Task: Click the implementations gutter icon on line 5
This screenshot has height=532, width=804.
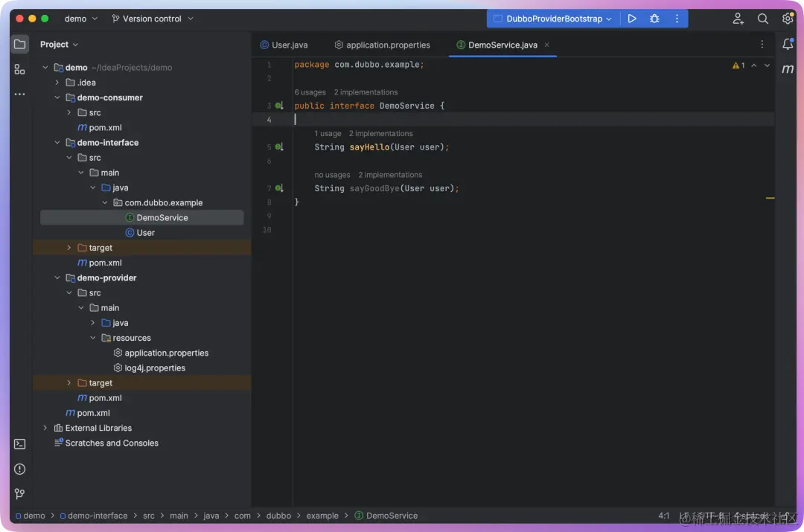Action: tap(279, 147)
